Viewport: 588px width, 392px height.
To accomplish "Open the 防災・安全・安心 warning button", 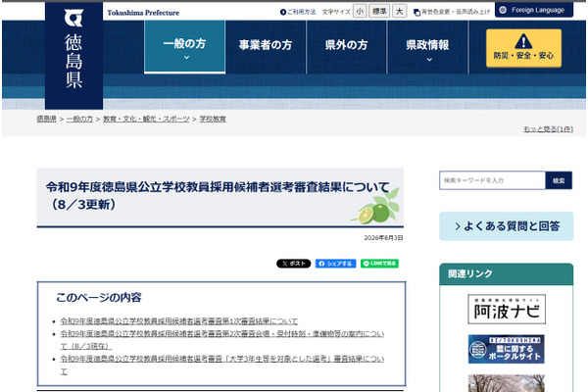I will tap(523, 48).
